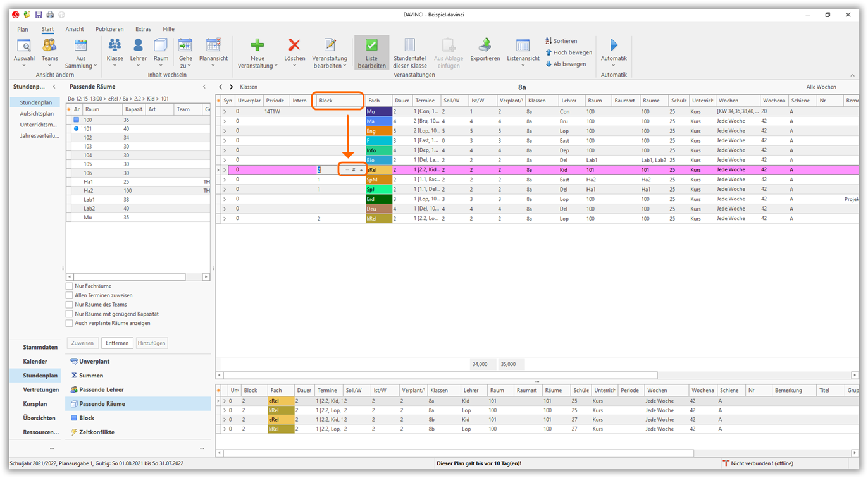Select the Zeitkonflikte panel entry

point(96,432)
